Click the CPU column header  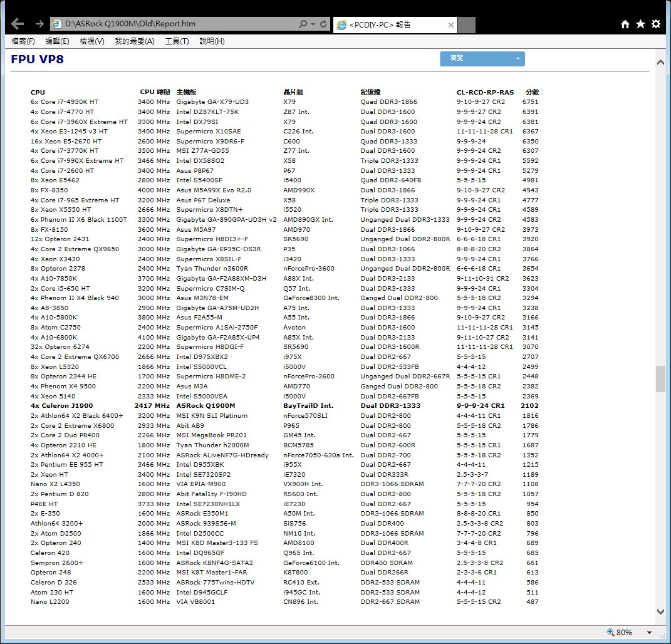38,92
